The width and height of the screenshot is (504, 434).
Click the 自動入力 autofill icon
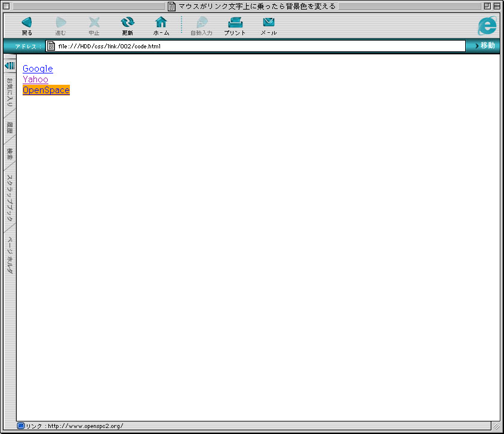201,26
